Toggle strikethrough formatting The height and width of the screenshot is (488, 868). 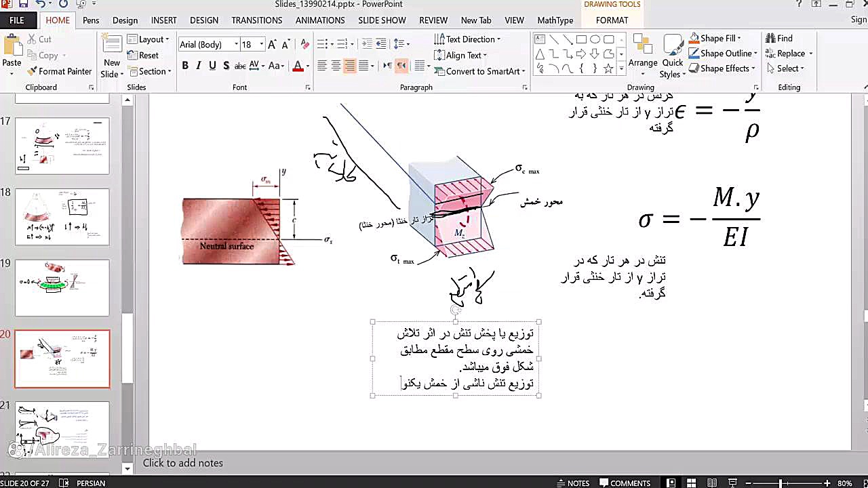(239, 66)
